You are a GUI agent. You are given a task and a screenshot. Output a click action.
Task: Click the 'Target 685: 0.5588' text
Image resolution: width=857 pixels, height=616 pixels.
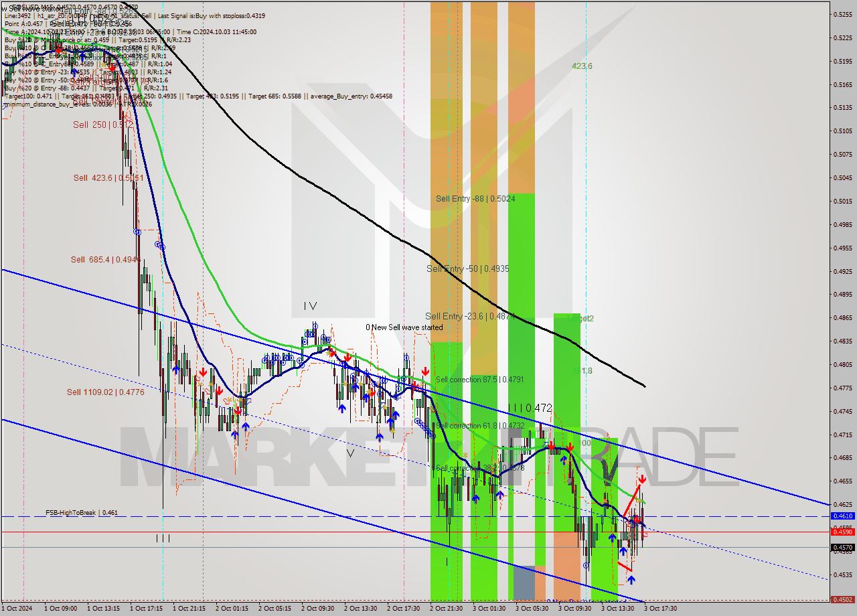pyautogui.click(x=275, y=96)
